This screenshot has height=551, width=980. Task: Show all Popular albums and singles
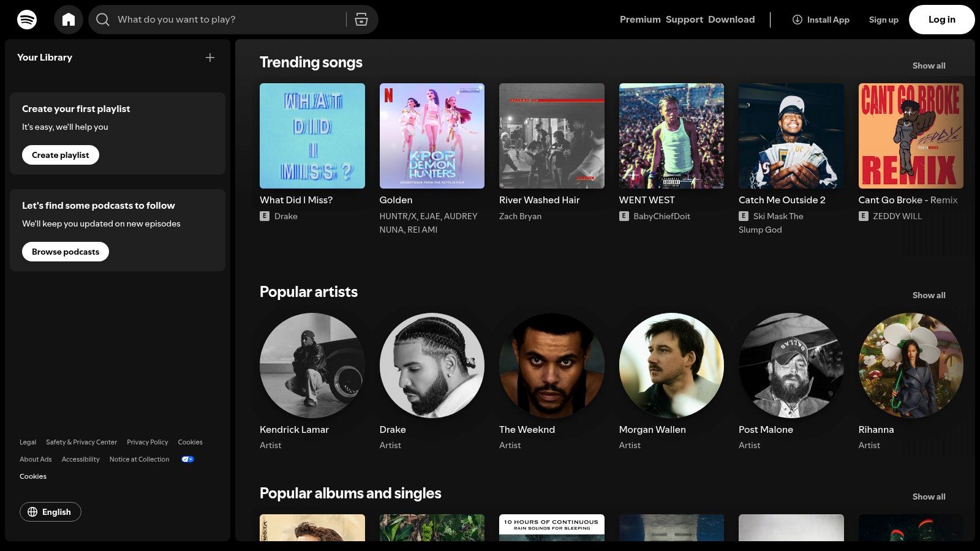point(929,497)
